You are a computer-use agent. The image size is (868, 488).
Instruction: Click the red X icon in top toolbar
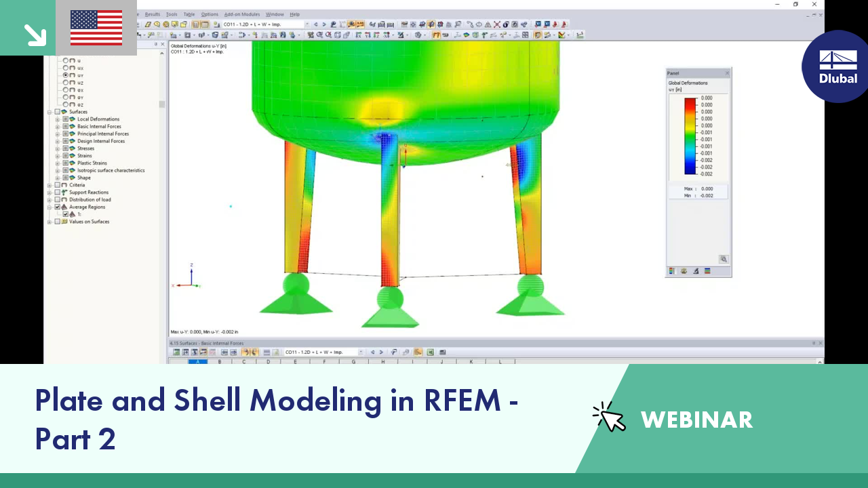[497, 24]
